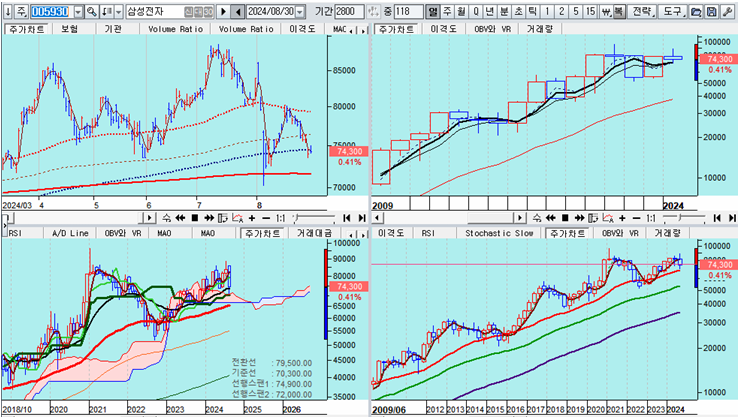The height and width of the screenshot is (420, 740).
Task: Zoom out with minus in left toolbar
Action: click(266, 218)
